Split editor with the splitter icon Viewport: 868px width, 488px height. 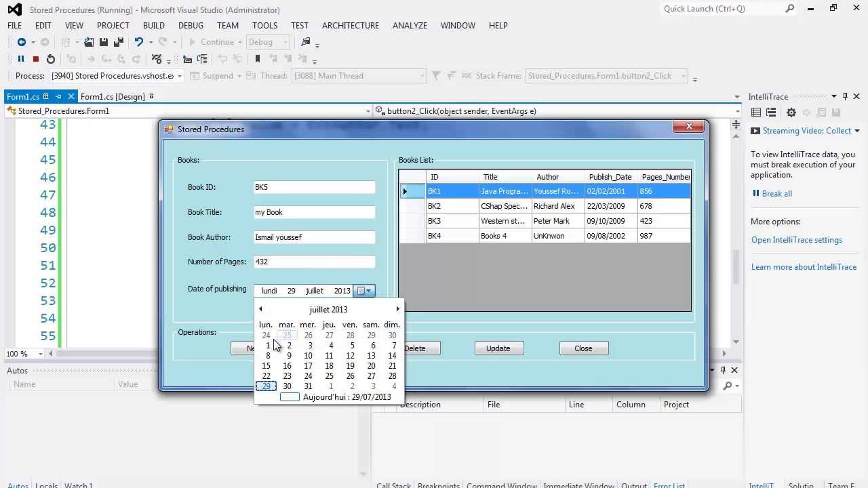click(x=736, y=124)
